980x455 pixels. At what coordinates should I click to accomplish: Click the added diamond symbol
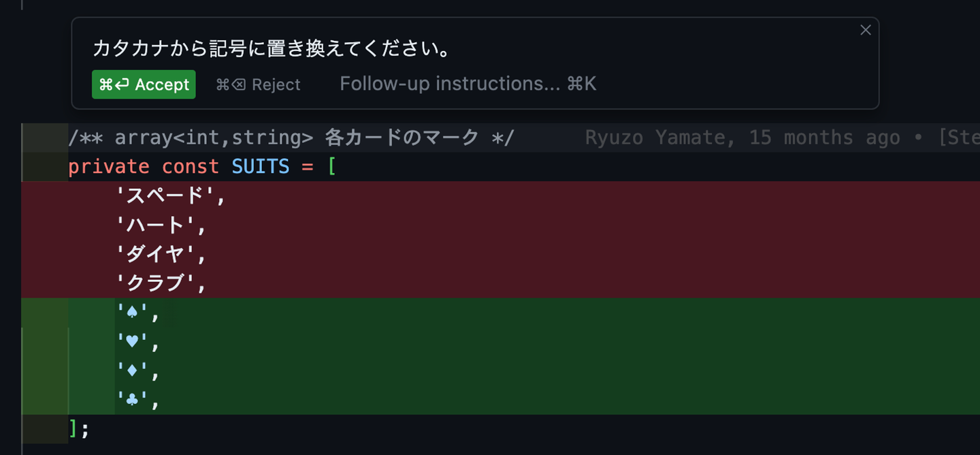[133, 372]
